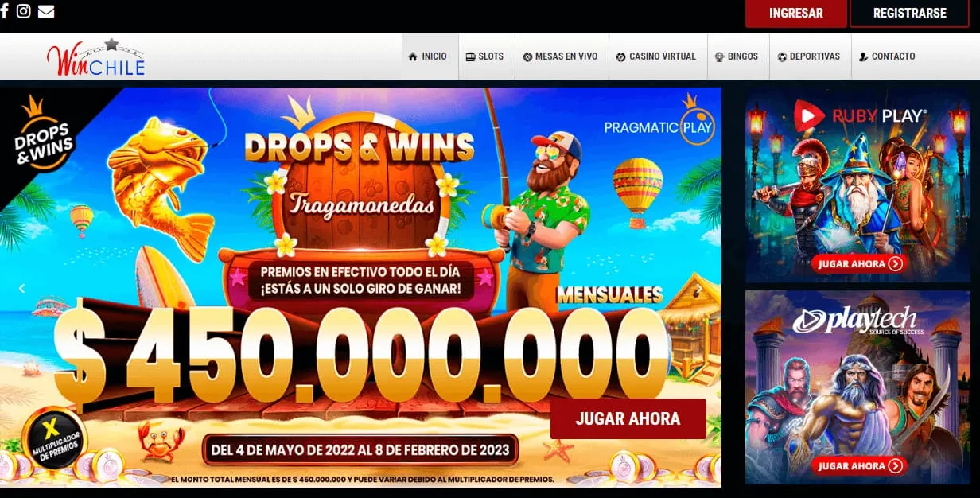This screenshot has height=498, width=980.
Task: Click the Multiplicador de Premios badge
Action: [55, 441]
